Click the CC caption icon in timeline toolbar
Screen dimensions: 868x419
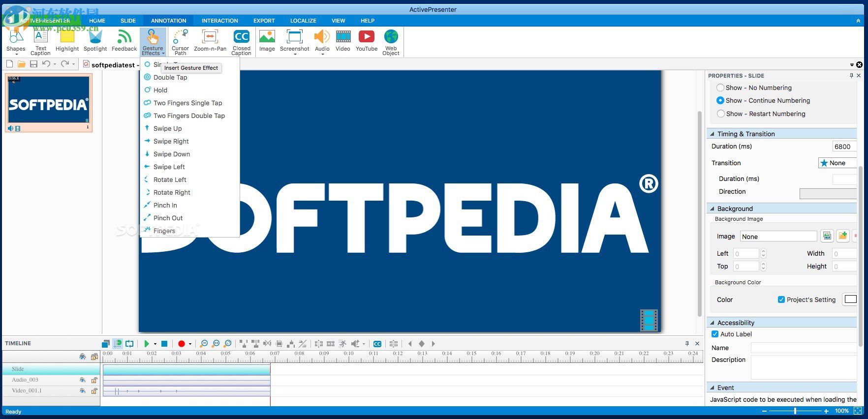(377, 344)
